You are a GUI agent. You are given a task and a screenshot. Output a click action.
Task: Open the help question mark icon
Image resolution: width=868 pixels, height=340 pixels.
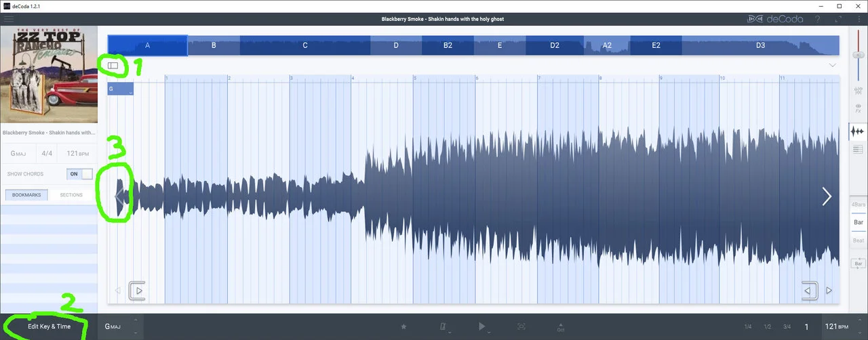[x=818, y=19]
